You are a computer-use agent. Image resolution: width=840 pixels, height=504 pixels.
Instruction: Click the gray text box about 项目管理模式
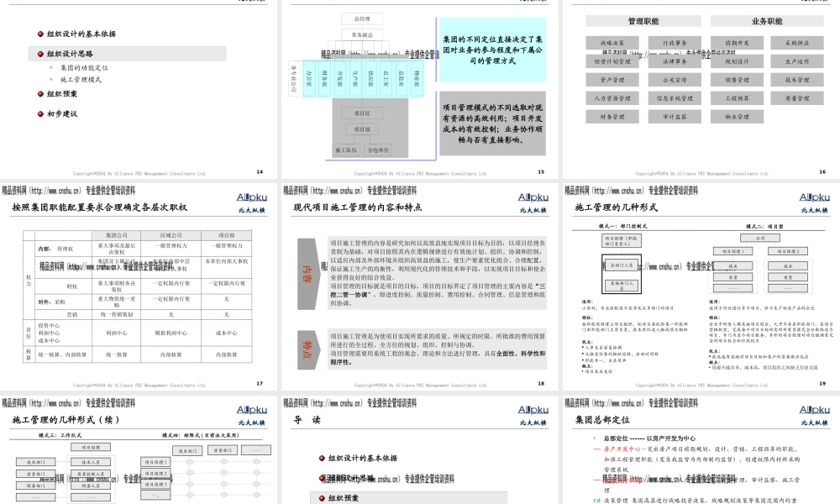(492, 123)
